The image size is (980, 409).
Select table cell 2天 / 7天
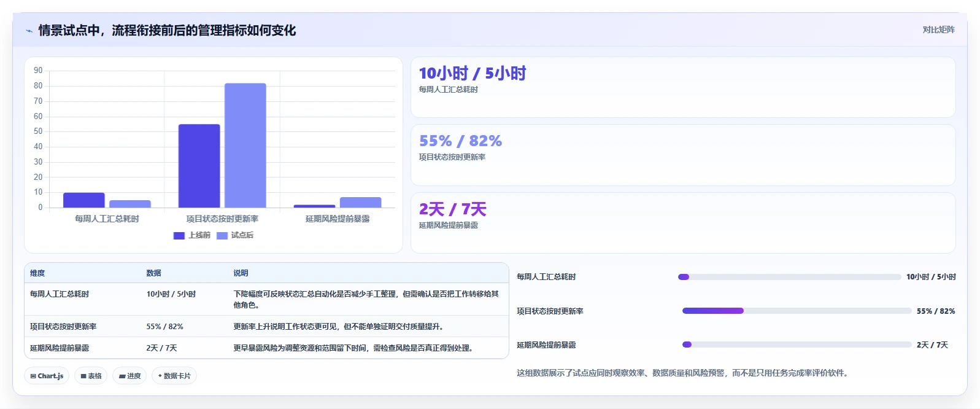[161, 348]
